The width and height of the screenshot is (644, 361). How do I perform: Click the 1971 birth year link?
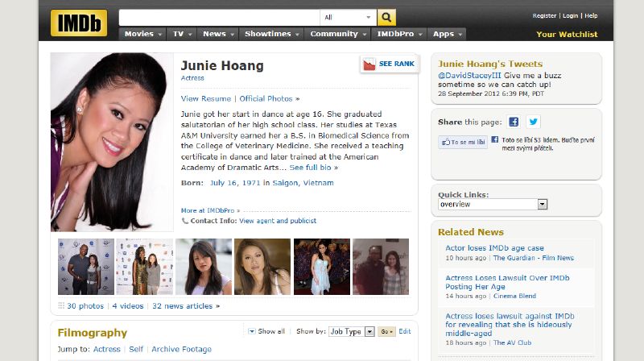click(x=251, y=183)
